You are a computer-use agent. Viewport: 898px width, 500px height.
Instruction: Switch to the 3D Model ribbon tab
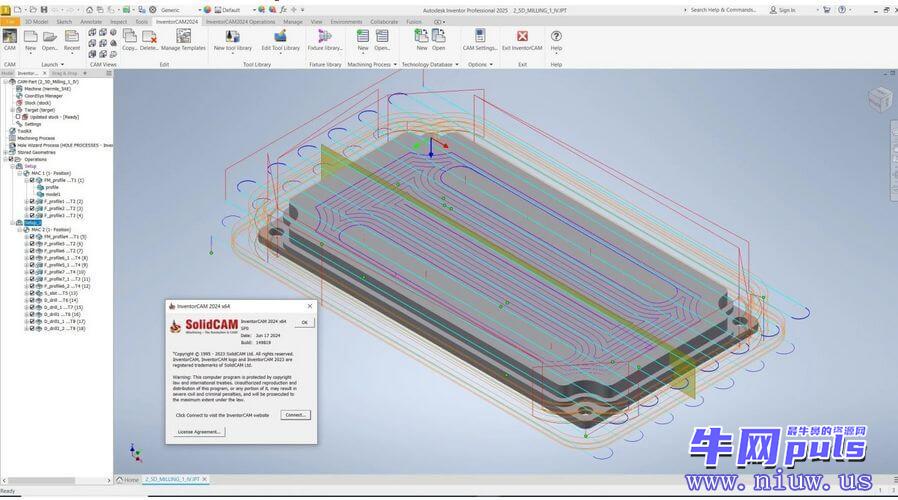point(36,22)
